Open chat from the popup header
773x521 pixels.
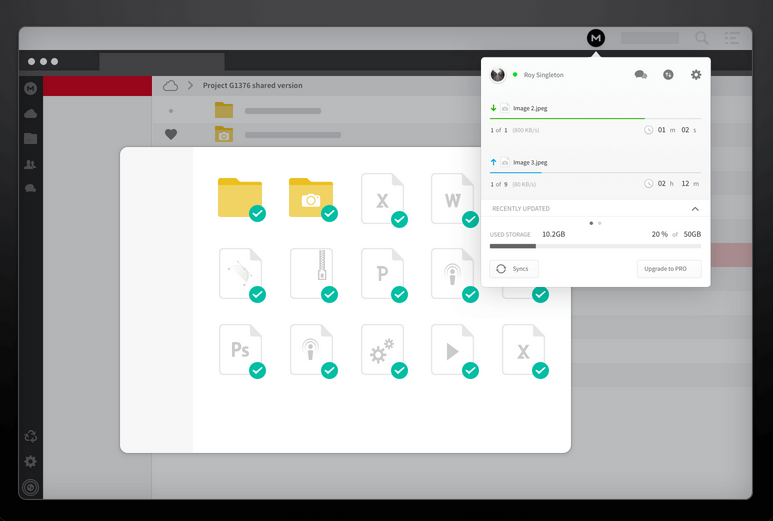coord(640,75)
